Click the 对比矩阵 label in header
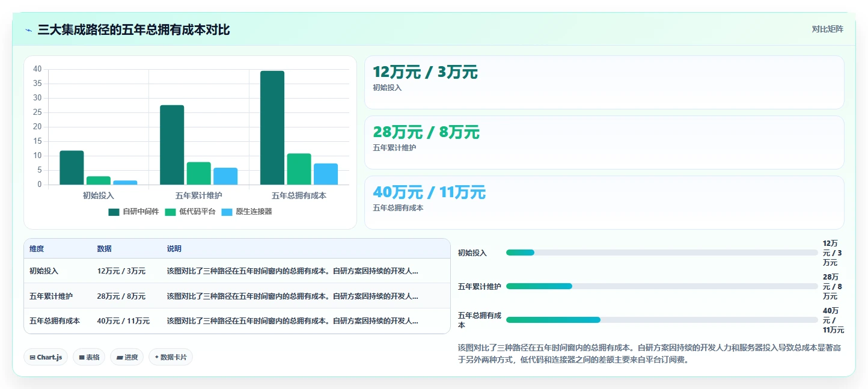 pyautogui.click(x=827, y=29)
